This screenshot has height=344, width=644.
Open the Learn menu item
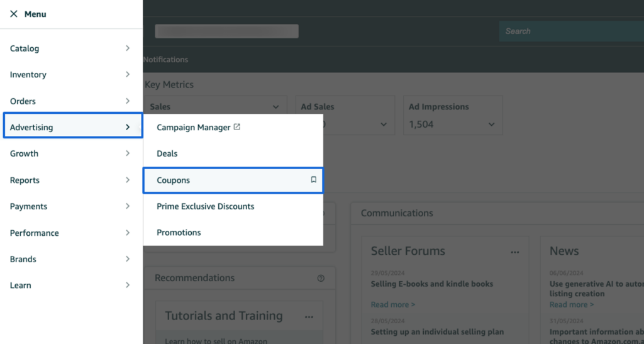[x=72, y=286]
